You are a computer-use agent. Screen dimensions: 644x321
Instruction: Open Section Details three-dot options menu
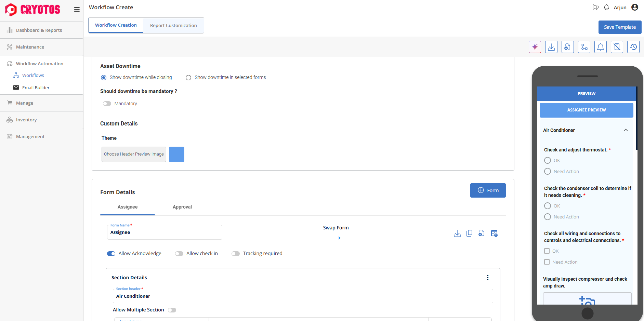pyautogui.click(x=487, y=278)
